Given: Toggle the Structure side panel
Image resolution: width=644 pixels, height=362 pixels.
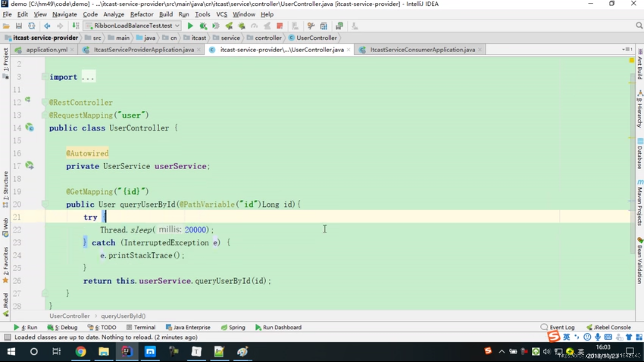Looking at the screenshot, I should pos(5,189).
